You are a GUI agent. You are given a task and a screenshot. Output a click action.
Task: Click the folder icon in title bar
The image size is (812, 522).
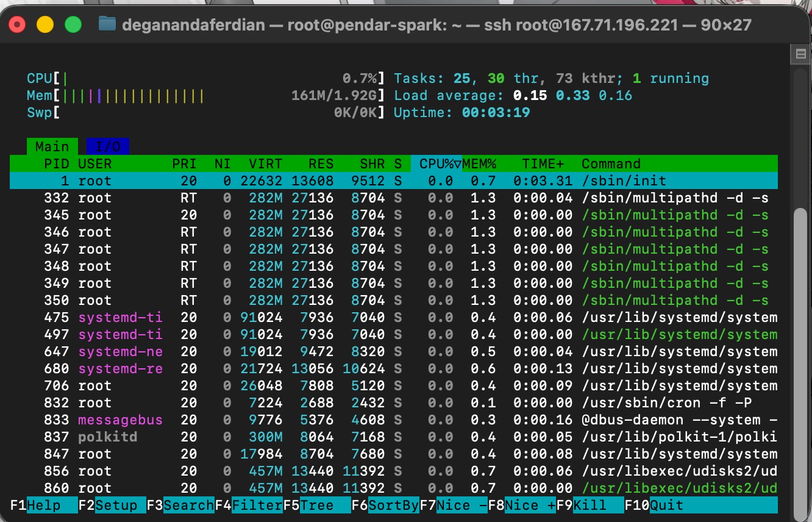(107, 24)
